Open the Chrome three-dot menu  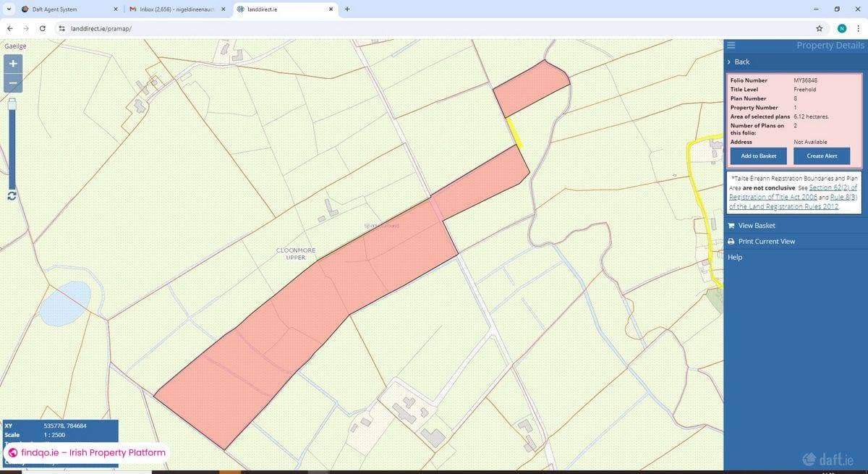click(858, 28)
